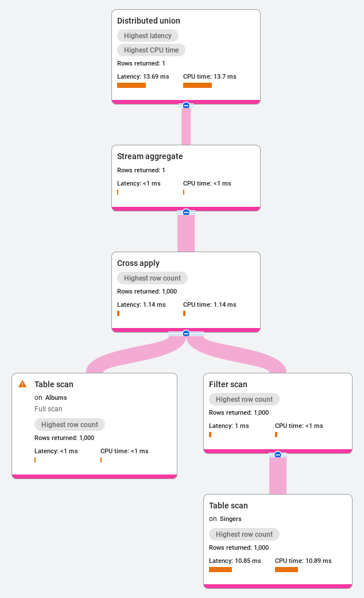
Task: Select the Distributed union node card
Action: tap(186, 57)
